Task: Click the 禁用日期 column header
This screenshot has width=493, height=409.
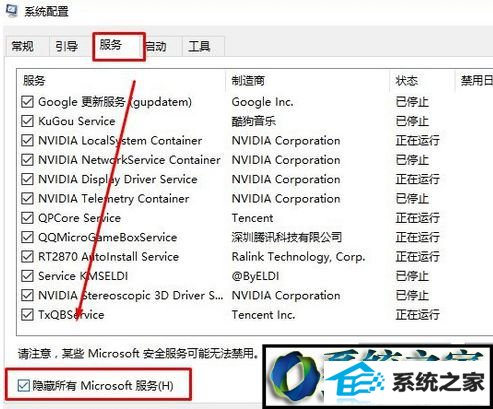Action: [474, 80]
